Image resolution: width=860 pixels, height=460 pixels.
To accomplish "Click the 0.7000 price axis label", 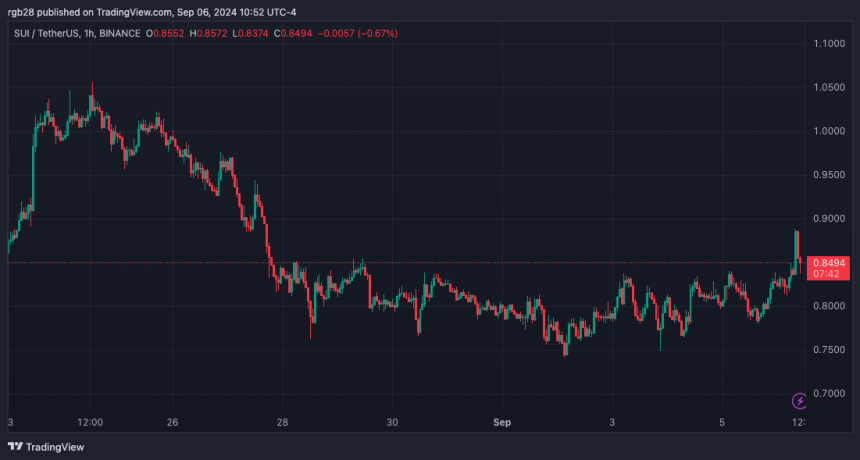I will pos(828,393).
